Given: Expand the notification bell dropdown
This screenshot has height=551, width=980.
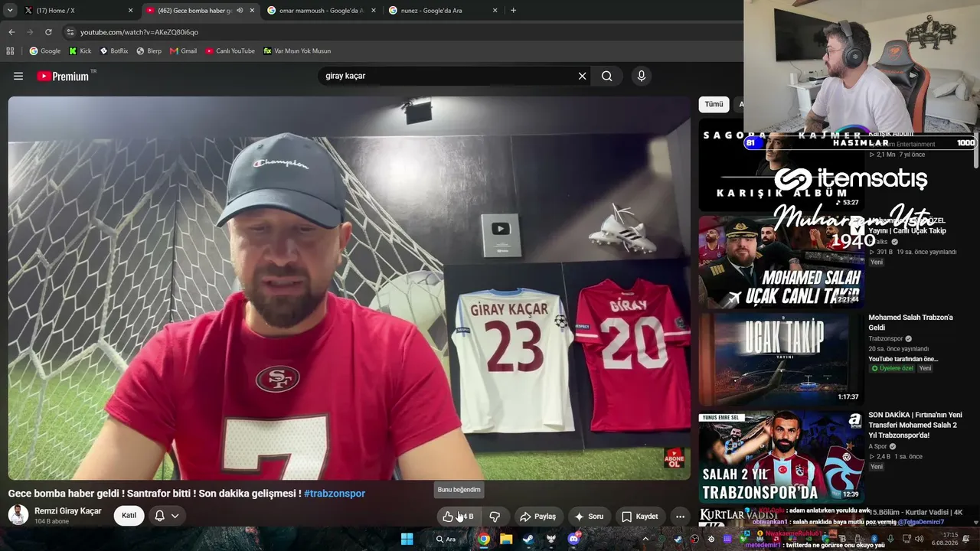Looking at the screenshot, I should click(167, 516).
